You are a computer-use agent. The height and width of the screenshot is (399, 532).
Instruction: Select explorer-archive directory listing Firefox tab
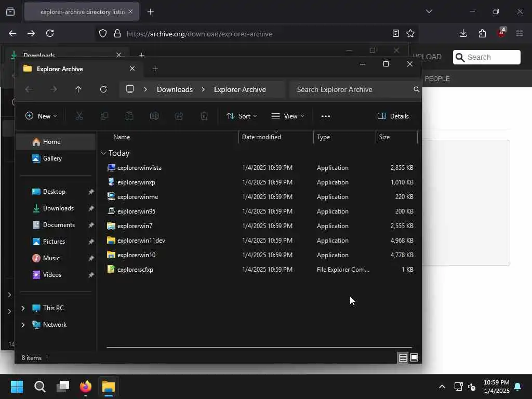[x=82, y=12]
